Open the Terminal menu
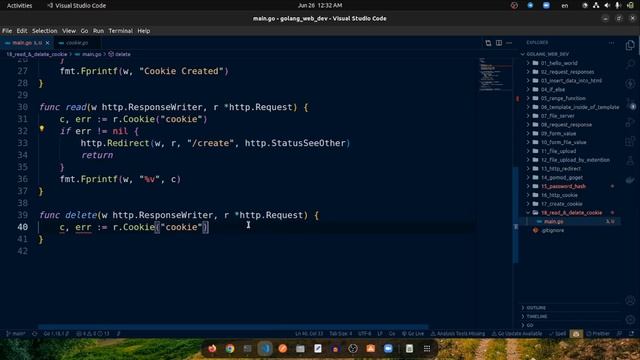 [x=120, y=31]
